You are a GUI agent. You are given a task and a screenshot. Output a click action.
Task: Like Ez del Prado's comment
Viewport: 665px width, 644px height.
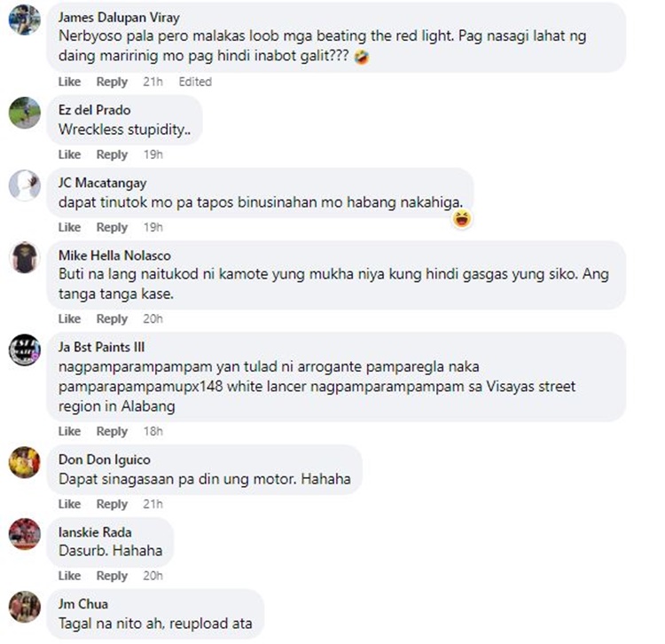pyautogui.click(x=69, y=154)
